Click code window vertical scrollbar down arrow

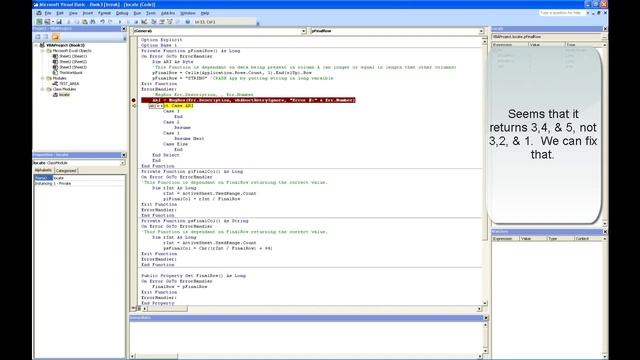[x=485, y=303]
